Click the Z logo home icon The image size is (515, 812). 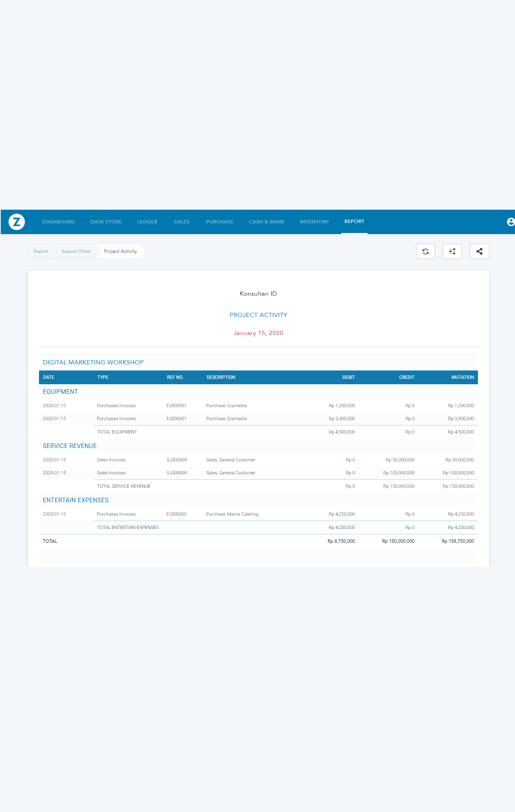tap(17, 222)
